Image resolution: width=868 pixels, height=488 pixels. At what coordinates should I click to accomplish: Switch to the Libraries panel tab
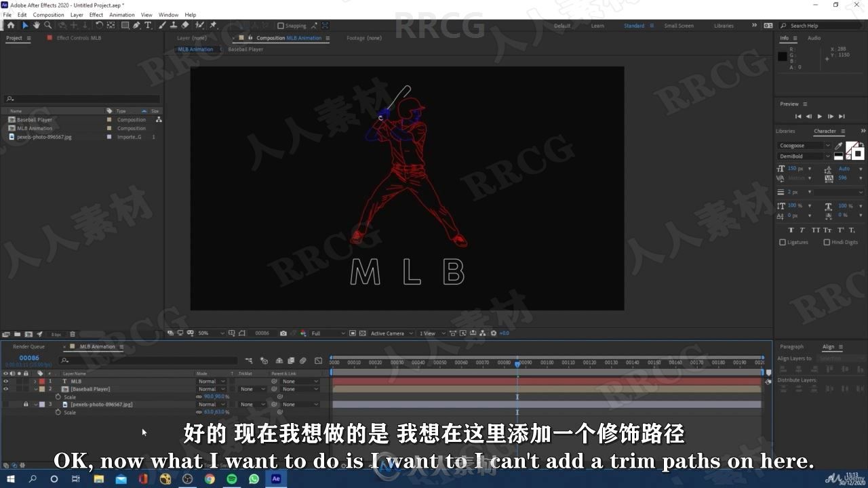785,131
